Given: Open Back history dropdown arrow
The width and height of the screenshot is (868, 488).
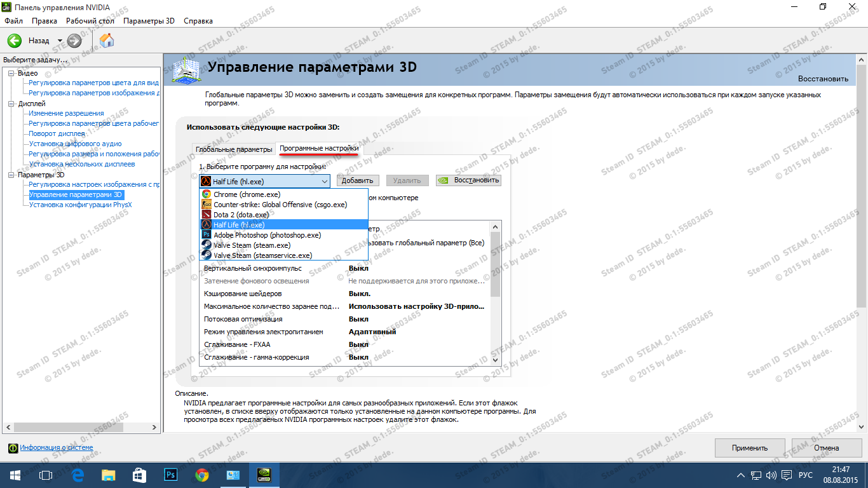Looking at the screenshot, I should [60, 41].
